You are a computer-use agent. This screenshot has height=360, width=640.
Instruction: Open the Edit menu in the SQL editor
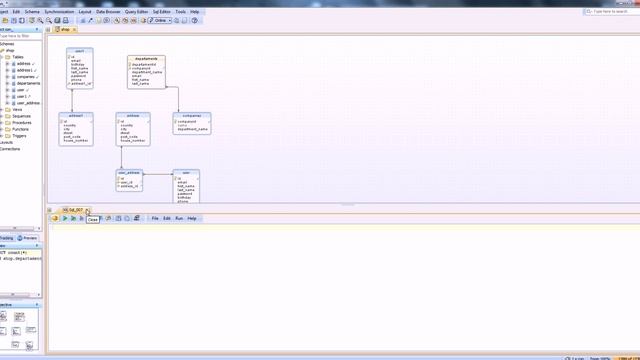coord(167,218)
